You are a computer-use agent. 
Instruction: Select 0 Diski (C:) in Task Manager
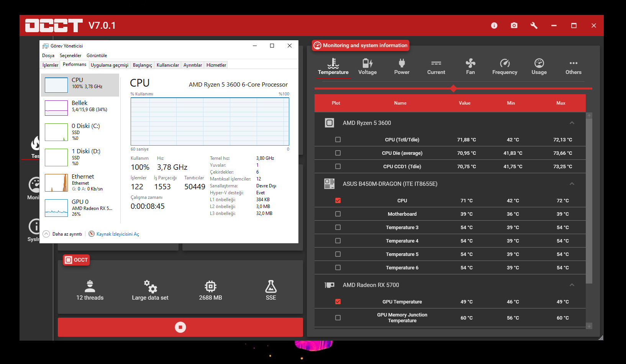pyautogui.click(x=80, y=132)
